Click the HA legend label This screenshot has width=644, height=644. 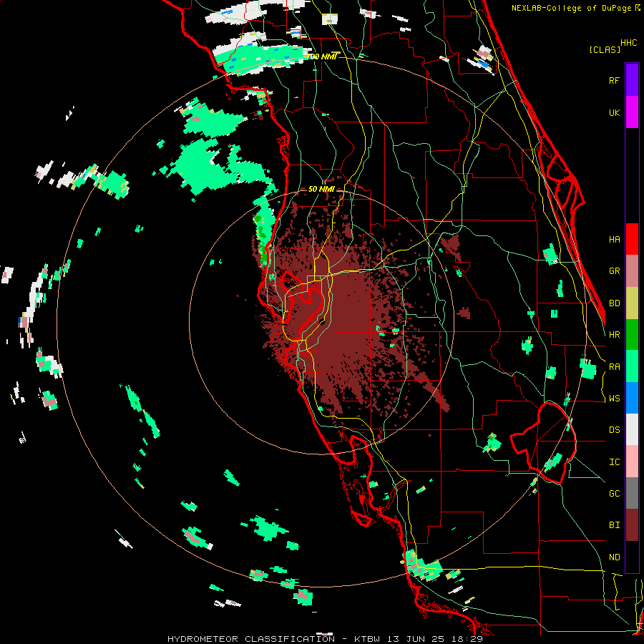[x=614, y=239]
